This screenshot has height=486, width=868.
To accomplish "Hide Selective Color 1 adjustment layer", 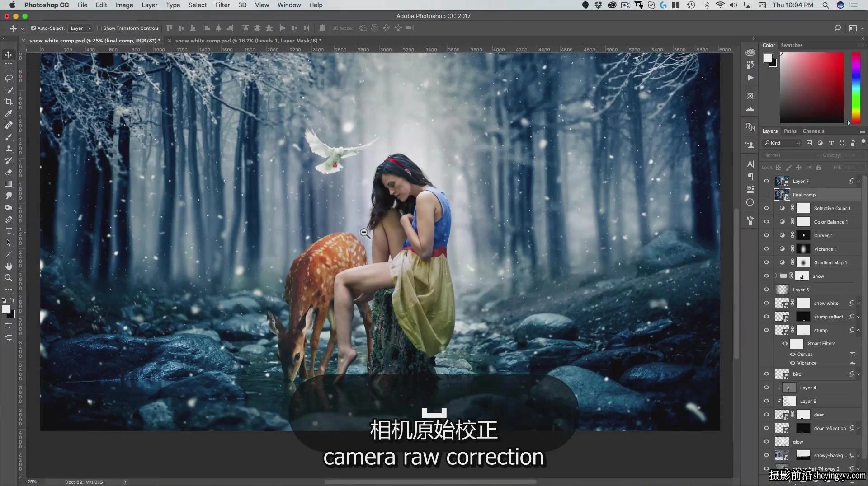I will click(x=766, y=208).
